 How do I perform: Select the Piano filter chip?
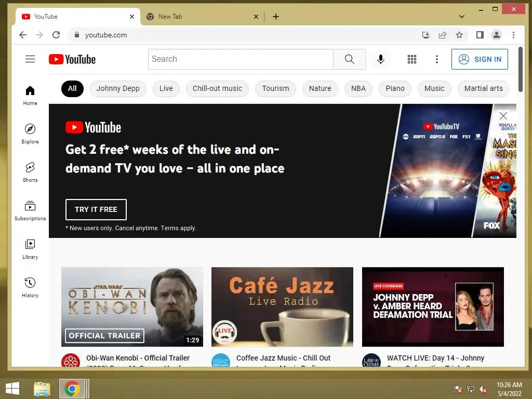[395, 88]
